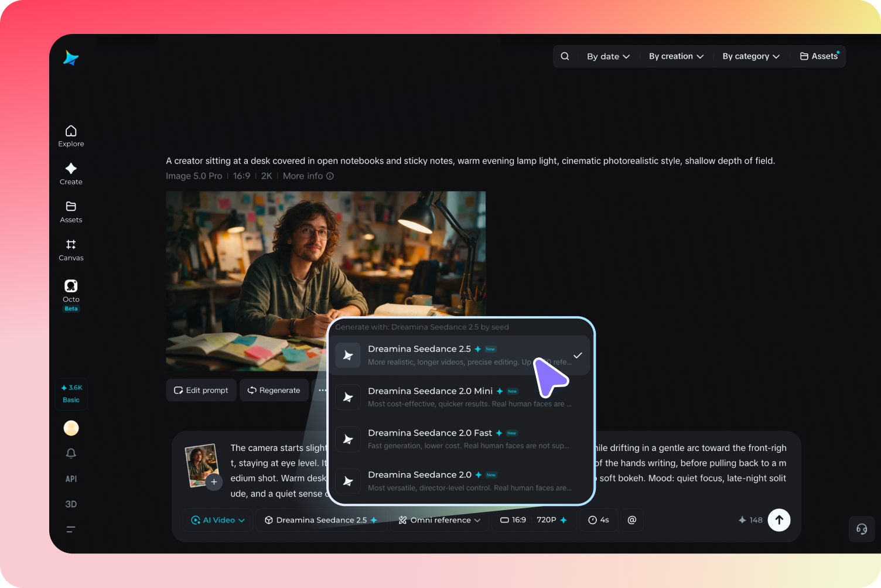Click the 148 credits cost indicator
The width and height of the screenshot is (881, 588).
click(750, 520)
